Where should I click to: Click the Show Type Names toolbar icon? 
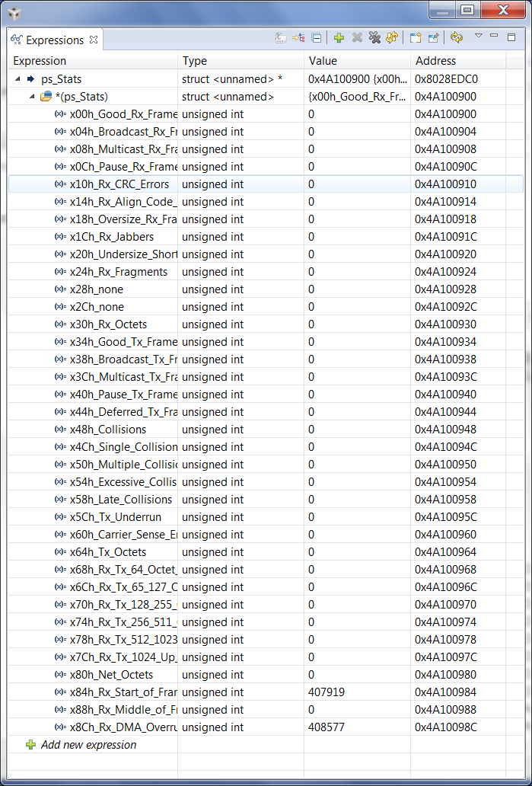[x=281, y=37]
